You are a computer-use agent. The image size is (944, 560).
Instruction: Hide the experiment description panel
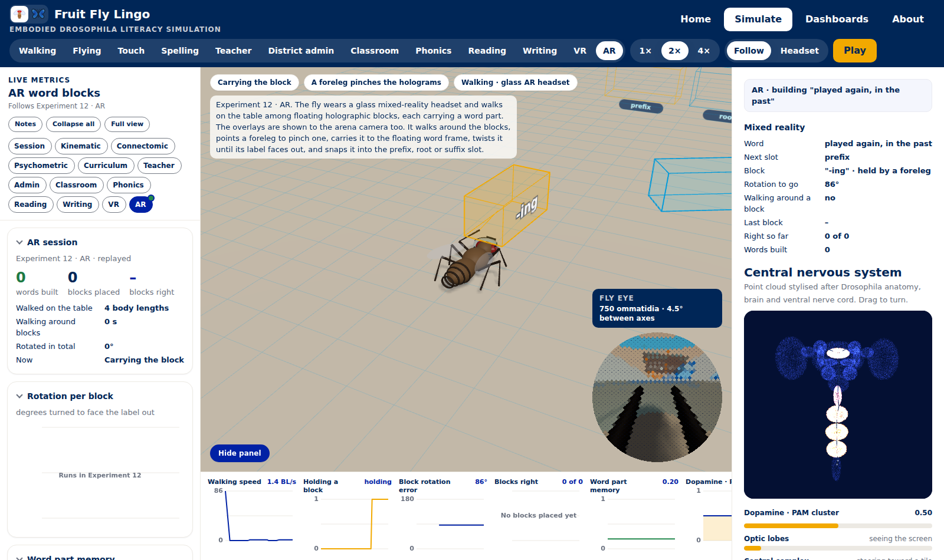coord(240,453)
